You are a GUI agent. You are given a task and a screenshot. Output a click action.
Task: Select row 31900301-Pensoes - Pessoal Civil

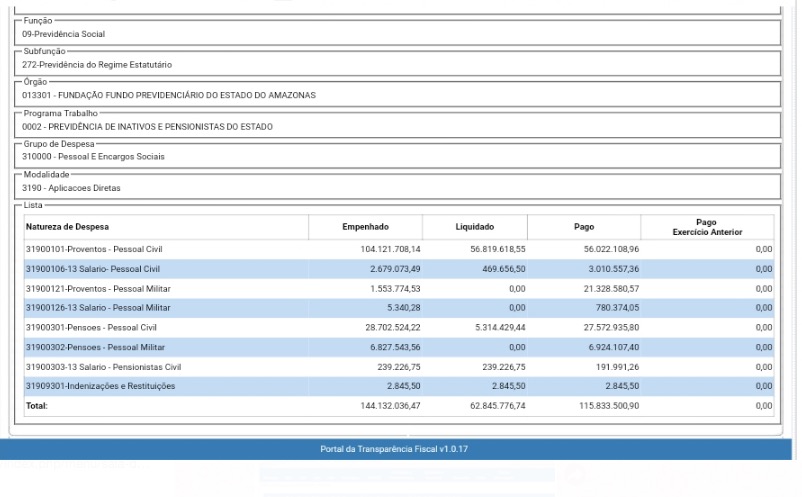click(91, 328)
